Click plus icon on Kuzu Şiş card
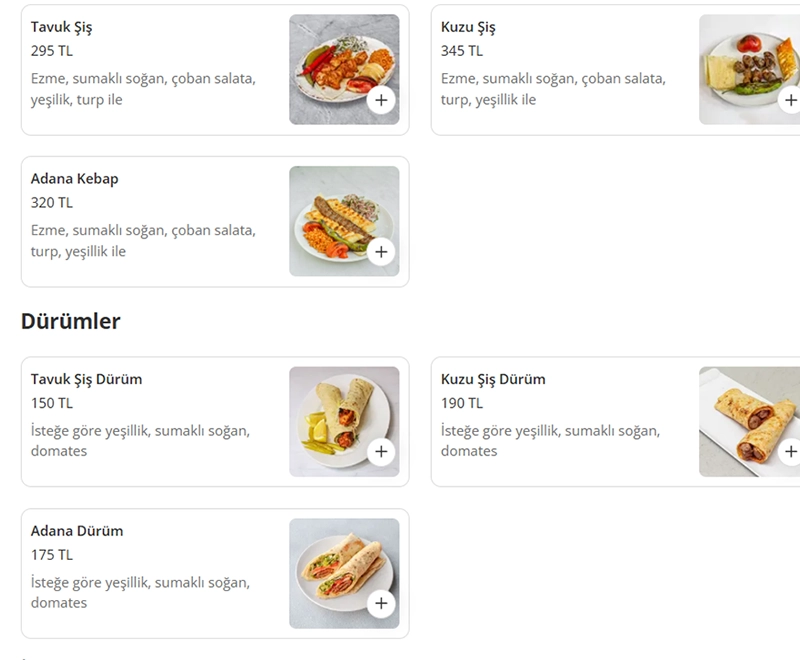The image size is (800, 660). [790, 100]
